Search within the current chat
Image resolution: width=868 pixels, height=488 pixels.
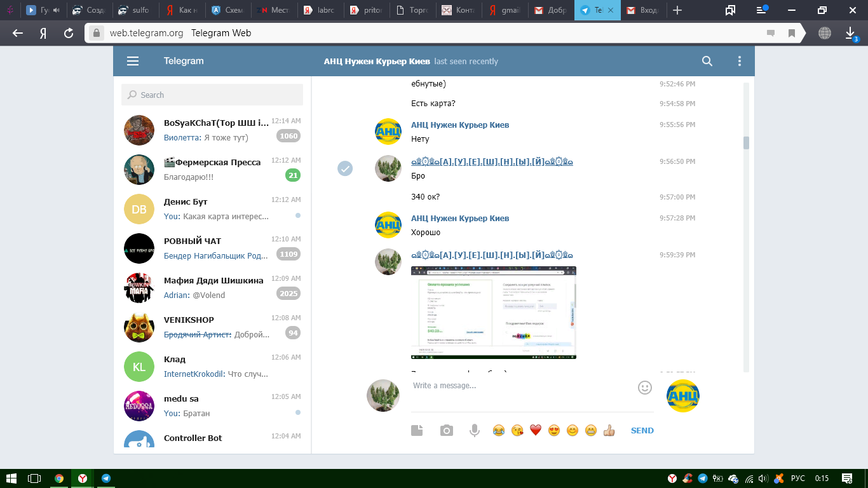707,61
